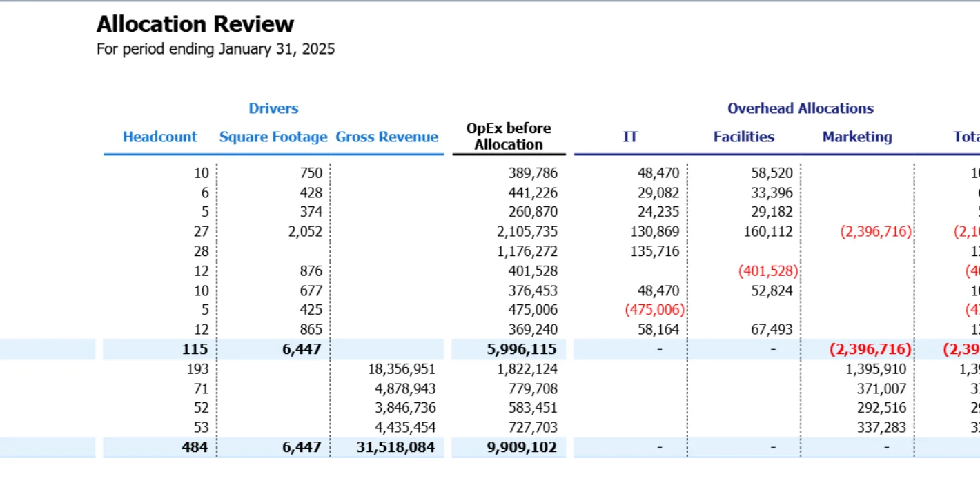Select OpEx value 779,708
This screenshot has width=980, height=483.
[533, 388]
